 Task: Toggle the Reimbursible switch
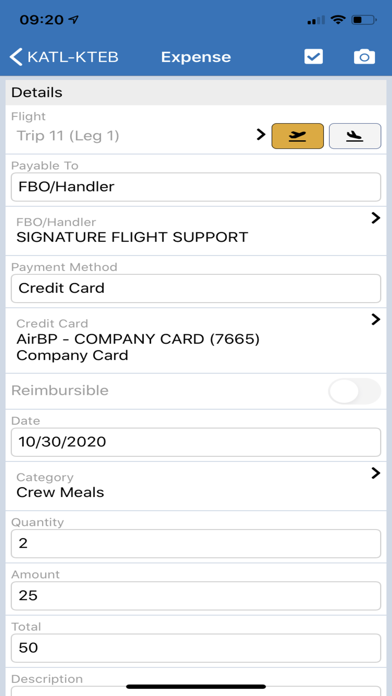(354, 391)
